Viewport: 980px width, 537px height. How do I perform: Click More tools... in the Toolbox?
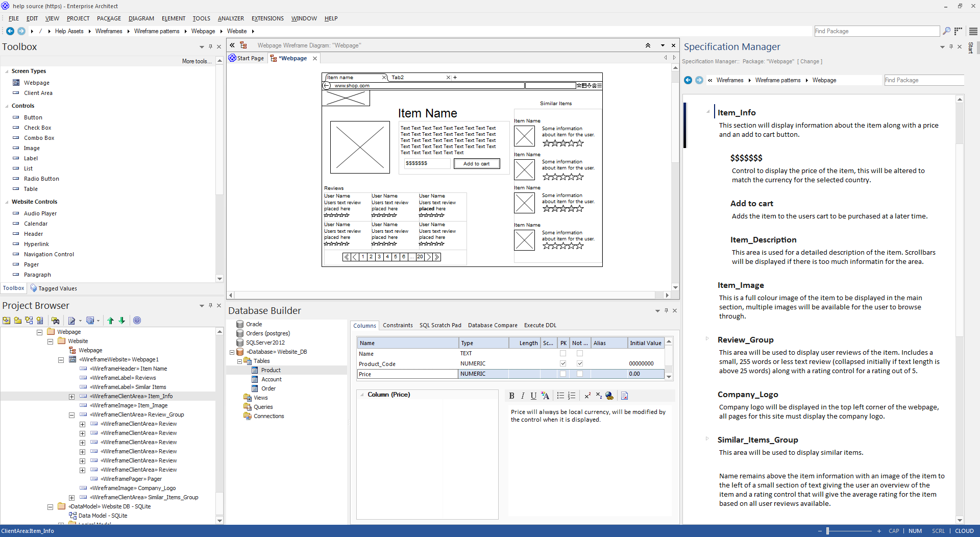pos(197,61)
